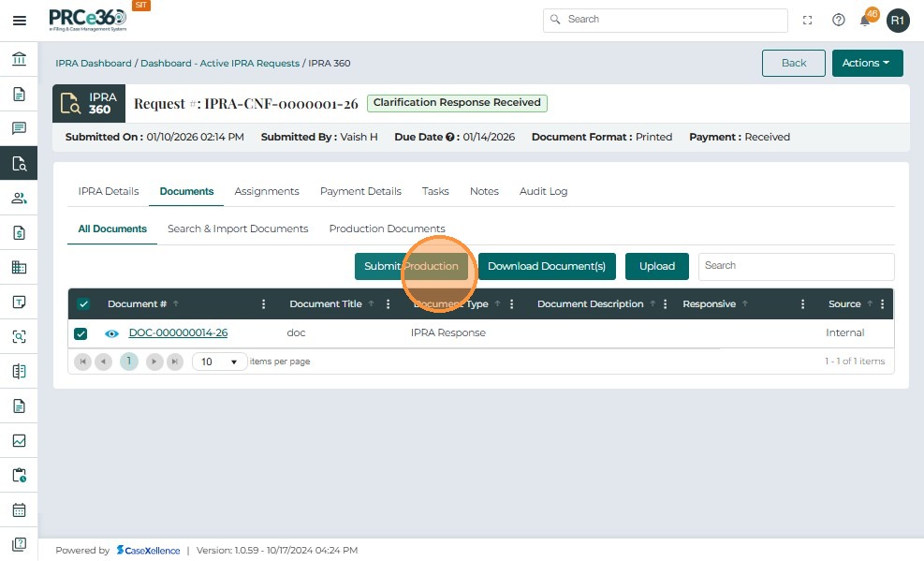Open the text template sidebar icon
This screenshot has height=561, width=924.
click(19, 302)
